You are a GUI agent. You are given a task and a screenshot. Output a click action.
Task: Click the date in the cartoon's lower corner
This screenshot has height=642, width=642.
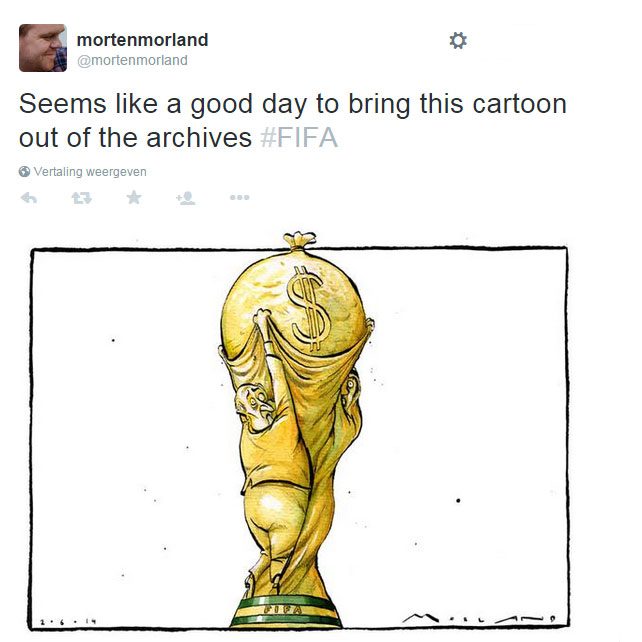(x=68, y=622)
